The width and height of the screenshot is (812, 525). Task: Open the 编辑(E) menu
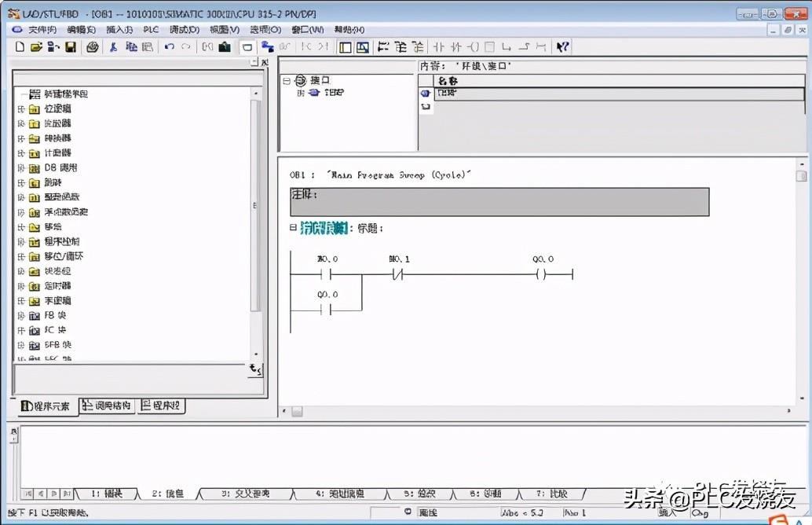pyautogui.click(x=82, y=30)
